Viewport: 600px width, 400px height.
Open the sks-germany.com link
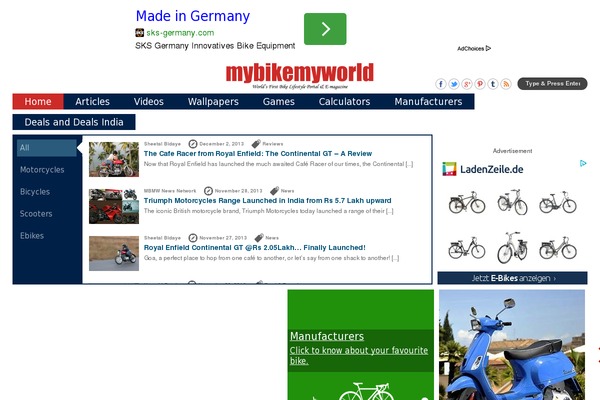click(180, 33)
